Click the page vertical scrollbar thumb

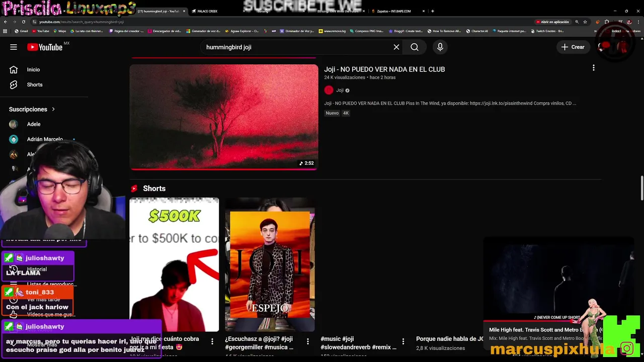click(641, 188)
